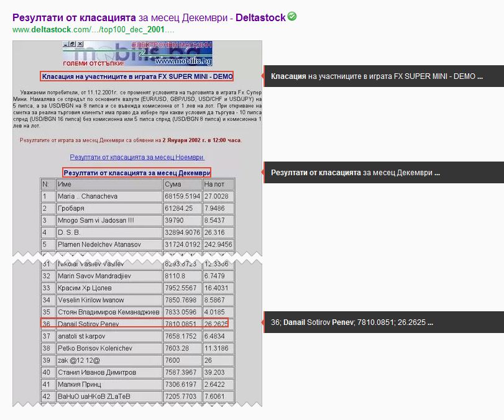Click the name 'zak @12 12@'
The width and height of the screenshot is (504, 420).
79,360
